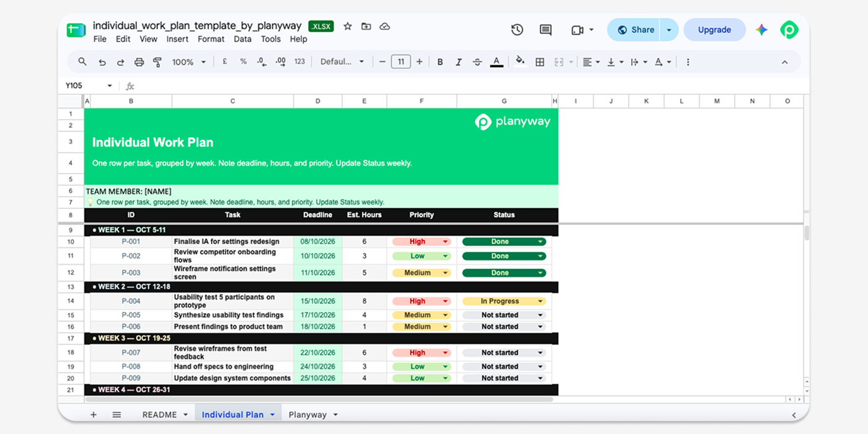Open the font family dropdown
The image size is (868, 434).
[342, 62]
